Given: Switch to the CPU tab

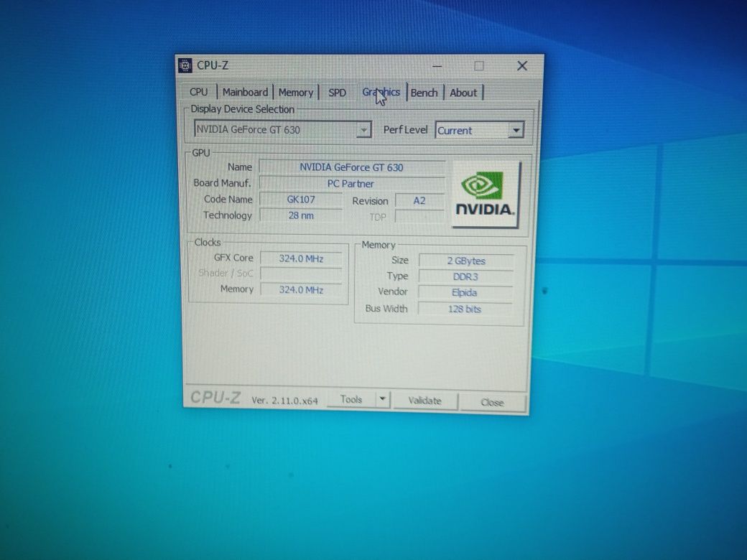Looking at the screenshot, I should point(199,92).
